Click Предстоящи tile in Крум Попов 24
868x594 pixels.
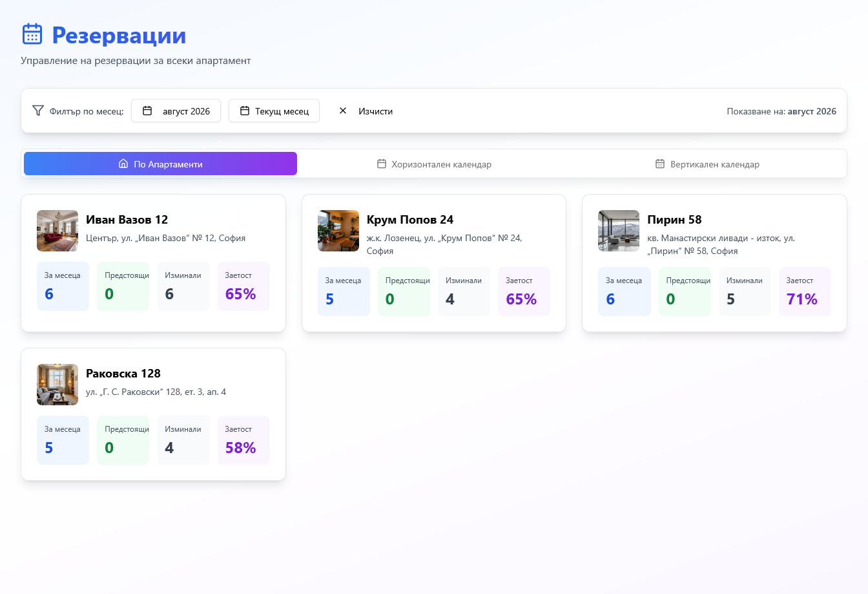[404, 292]
